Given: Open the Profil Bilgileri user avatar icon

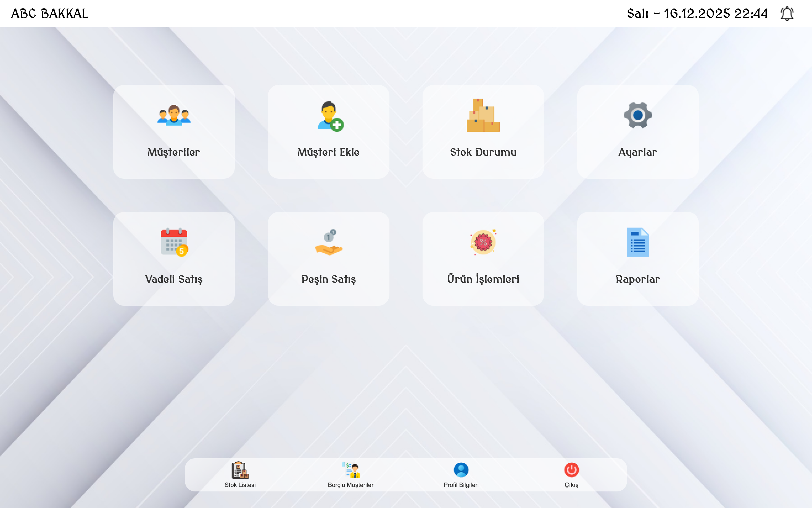Looking at the screenshot, I should (461, 470).
